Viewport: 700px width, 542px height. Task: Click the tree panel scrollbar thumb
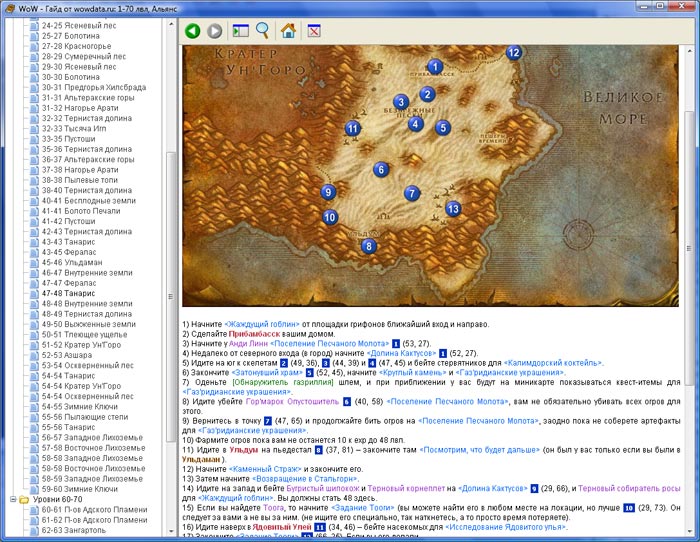(170, 296)
